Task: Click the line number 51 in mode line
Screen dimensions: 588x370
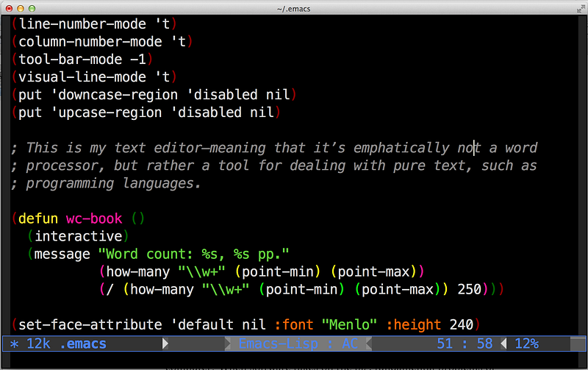Action: (x=444, y=344)
